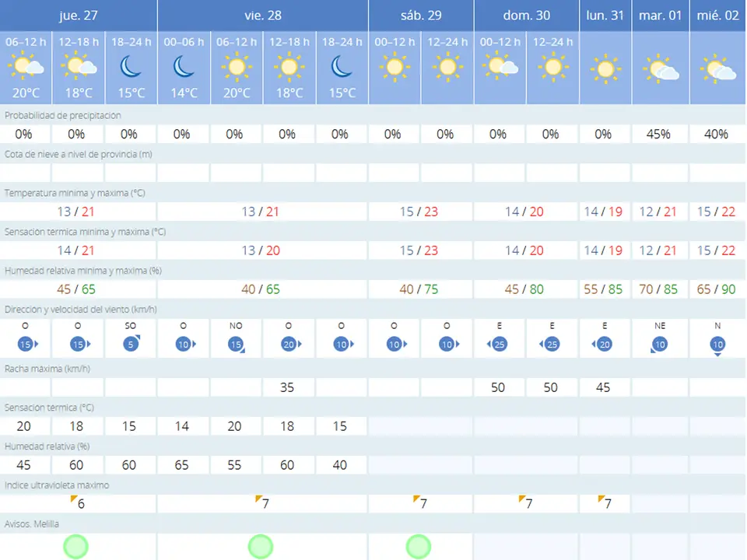Click the 15 / 23 temperature for sáb. 29
Image resolution: width=747 pixels, height=560 pixels.
(x=419, y=212)
